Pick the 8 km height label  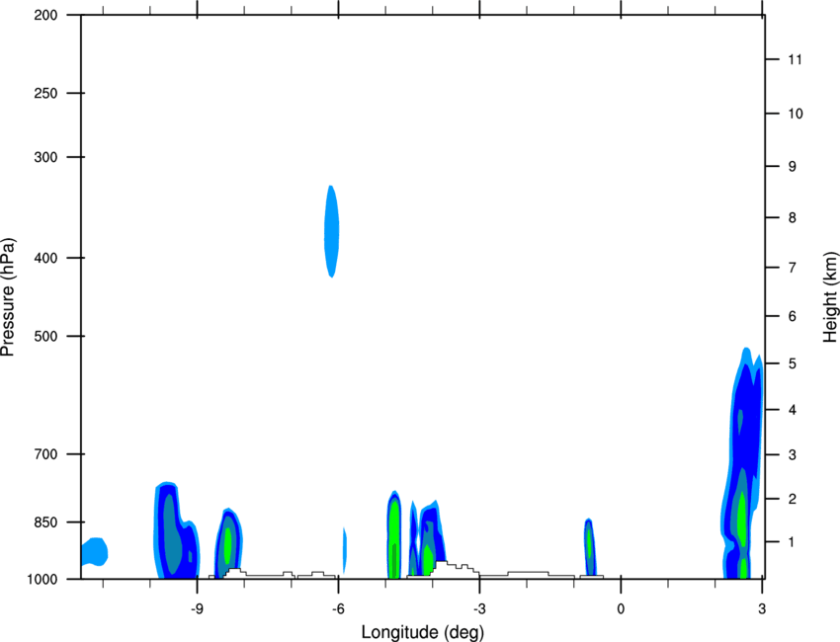793,217
